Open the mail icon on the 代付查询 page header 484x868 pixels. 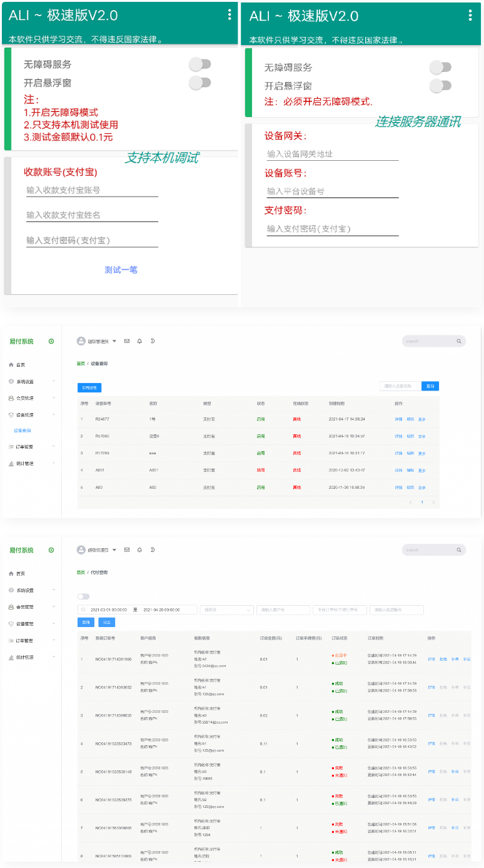point(127,549)
